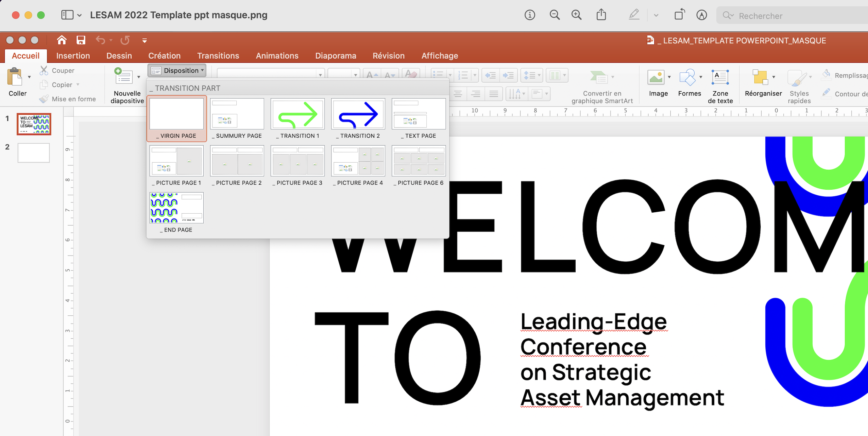This screenshot has height=436, width=868.
Task: Open the Transitions ribbon tab
Action: (x=218, y=56)
